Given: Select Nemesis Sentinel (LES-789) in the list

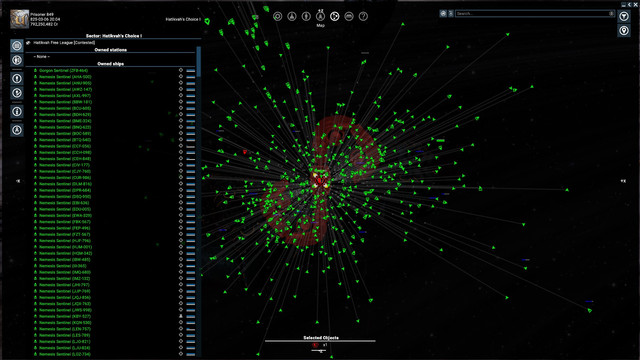Looking at the screenshot, I should [64, 335].
